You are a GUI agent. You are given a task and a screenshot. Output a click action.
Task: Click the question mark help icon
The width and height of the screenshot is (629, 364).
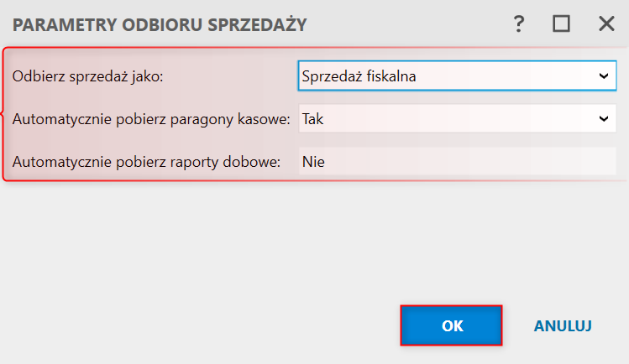coord(519,24)
